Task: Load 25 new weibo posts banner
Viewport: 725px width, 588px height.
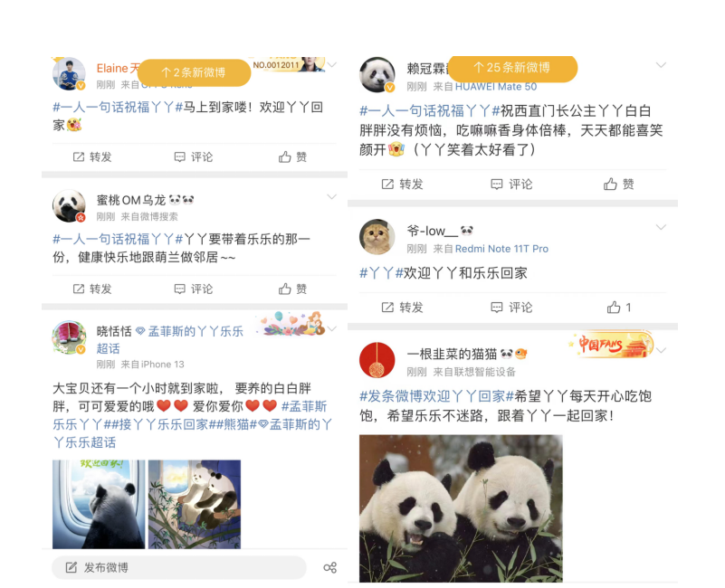Action: (513, 69)
